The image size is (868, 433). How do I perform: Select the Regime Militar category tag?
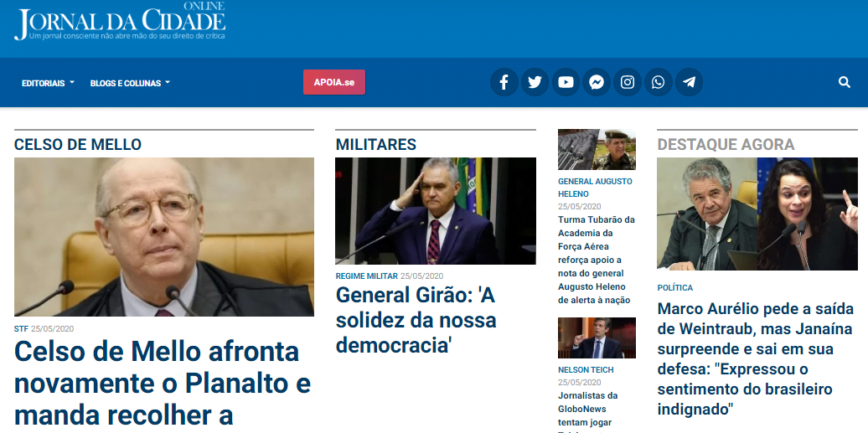coord(366,276)
